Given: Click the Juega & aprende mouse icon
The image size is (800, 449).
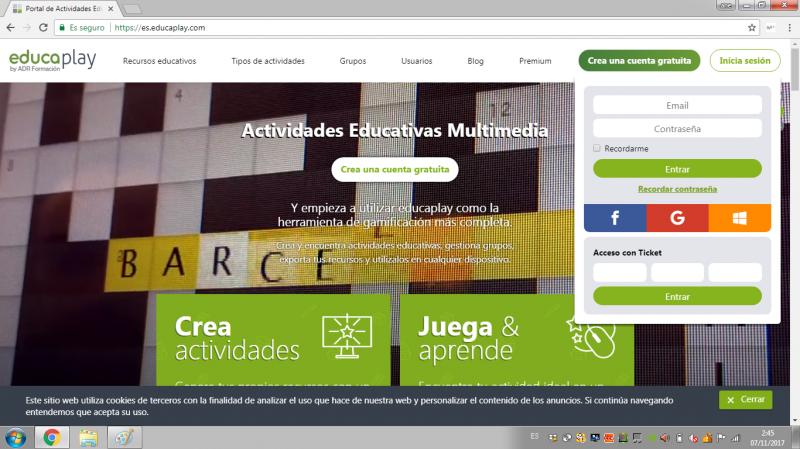Looking at the screenshot, I should coord(592,337).
